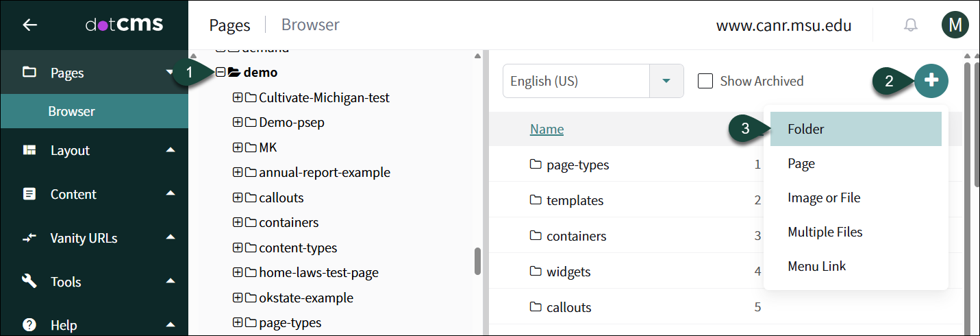
Task: Click the Tools wrench icon
Action: coord(29,282)
